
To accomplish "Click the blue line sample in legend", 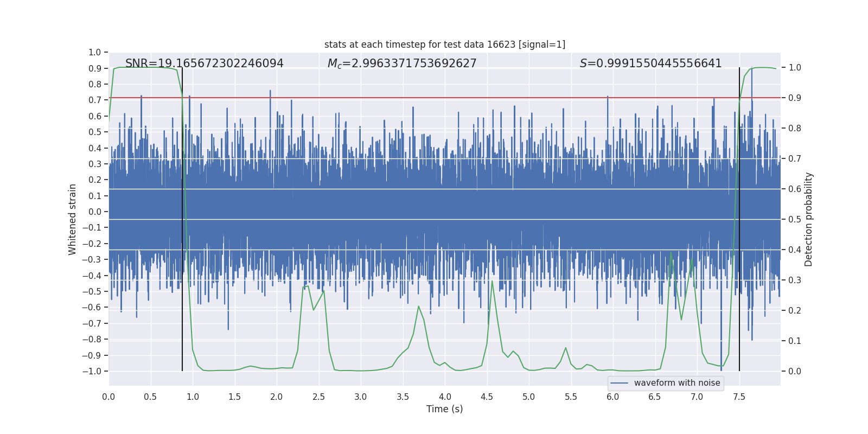I will [x=620, y=383].
